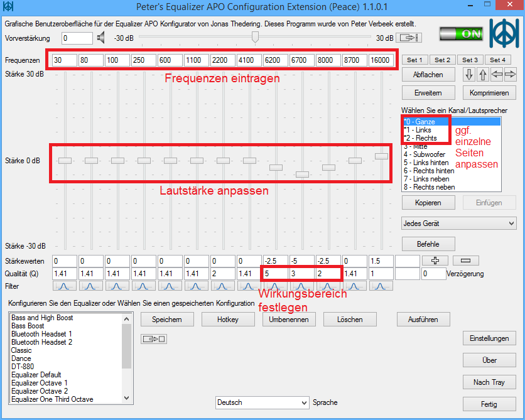The height and width of the screenshot is (420, 525).
Task: Click the minus button to remove a band
Action: click(466, 261)
